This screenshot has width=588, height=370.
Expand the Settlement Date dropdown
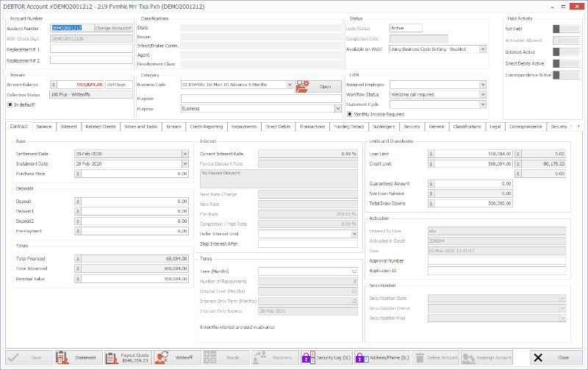185,154
